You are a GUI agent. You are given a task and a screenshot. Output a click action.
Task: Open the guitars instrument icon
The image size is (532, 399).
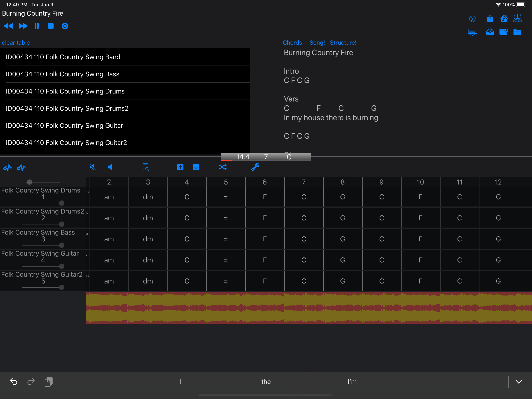coord(517,19)
